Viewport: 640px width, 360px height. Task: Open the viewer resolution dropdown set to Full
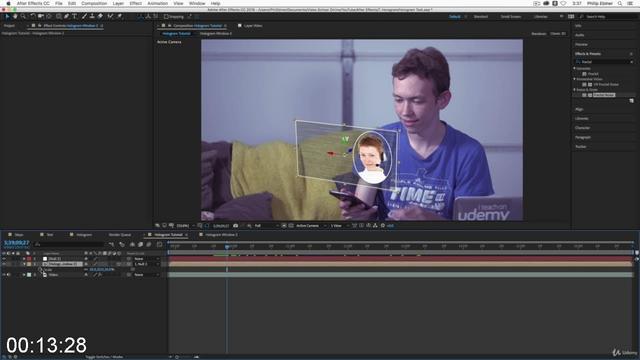[x=266, y=226]
